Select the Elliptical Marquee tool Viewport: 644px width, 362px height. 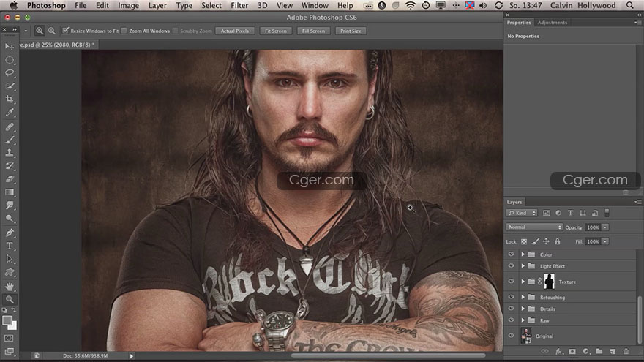[x=10, y=60]
